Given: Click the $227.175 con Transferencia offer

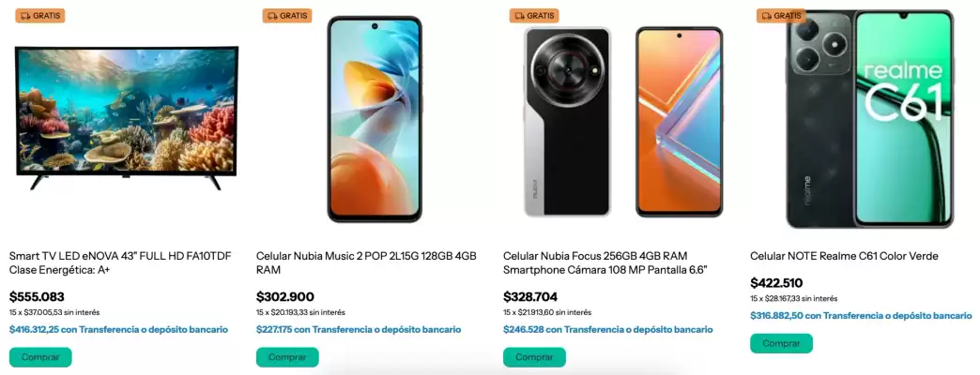Looking at the screenshot, I should (x=359, y=329).
